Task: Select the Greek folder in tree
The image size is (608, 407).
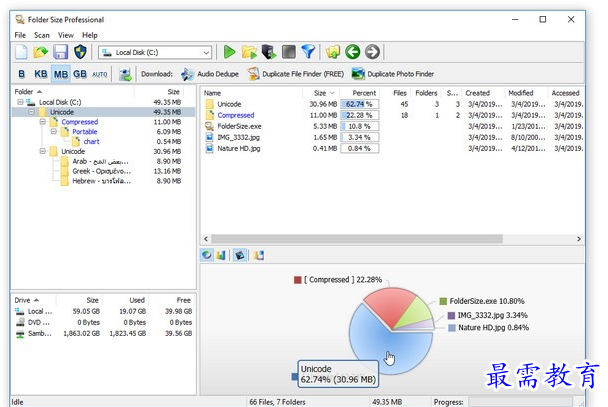Action: 102,171
